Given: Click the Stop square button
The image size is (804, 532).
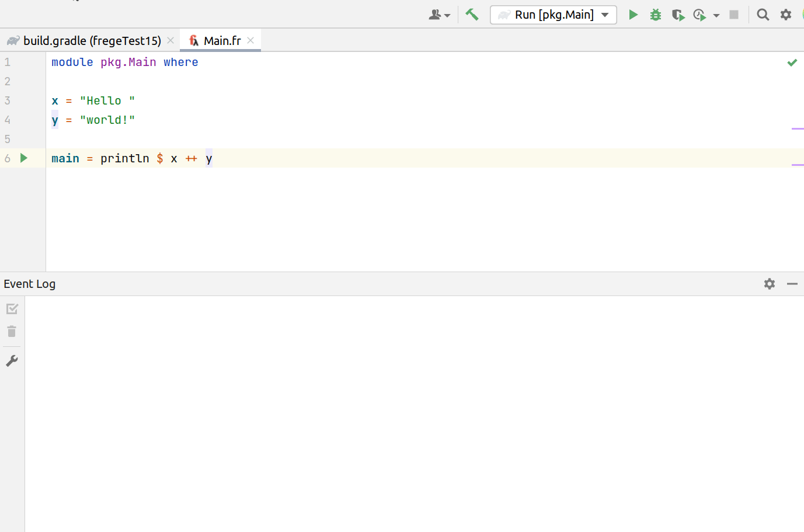Looking at the screenshot, I should [x=734, y=15].
